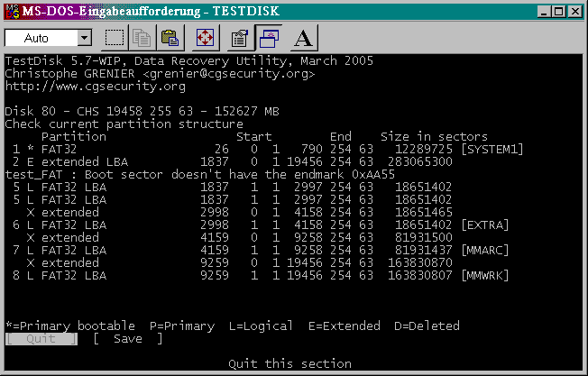588x376 pixels.
Task: Click the MS-DOS icon in title bar
Action: pos(13,12)
